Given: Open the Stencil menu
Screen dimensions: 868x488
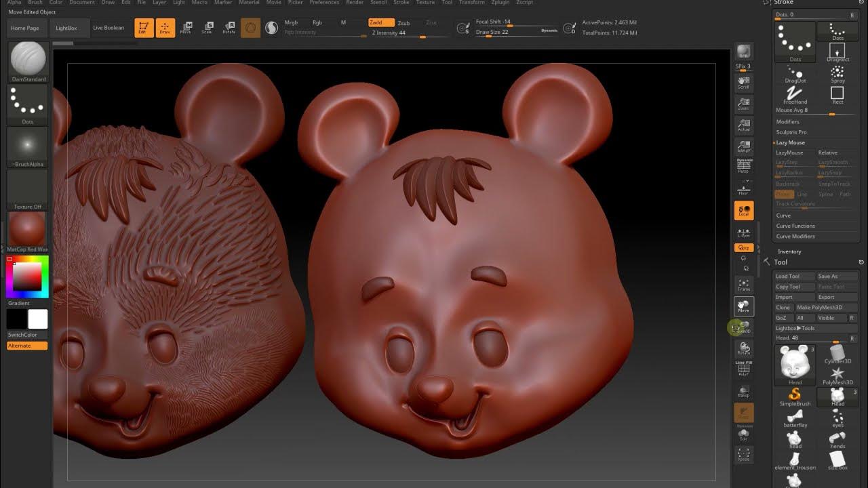Looking at the screenshot, I should tap(378, 3).
